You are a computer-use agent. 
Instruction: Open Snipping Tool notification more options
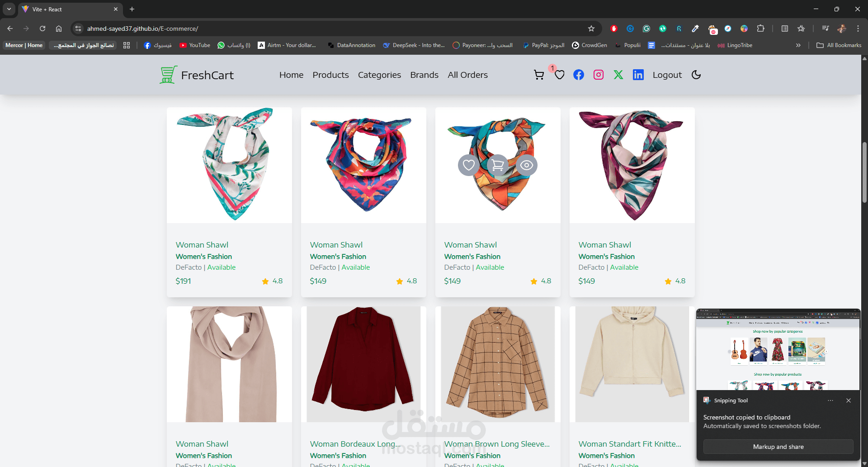[830, 400]
